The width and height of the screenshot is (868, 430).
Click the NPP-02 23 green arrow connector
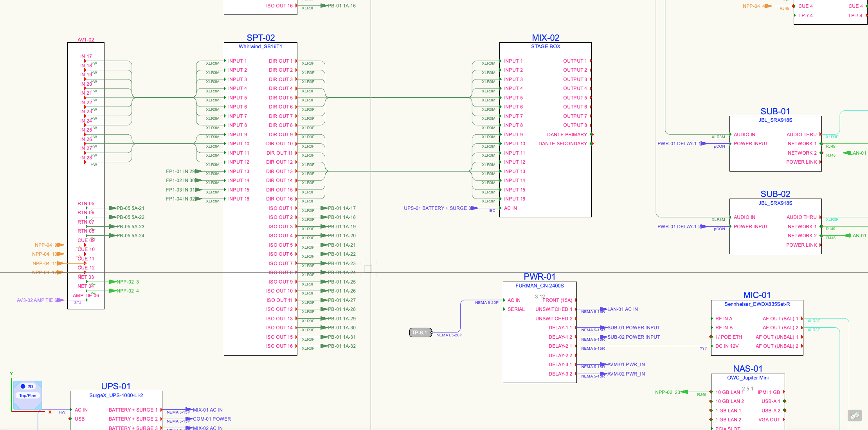tap(684, 392)
